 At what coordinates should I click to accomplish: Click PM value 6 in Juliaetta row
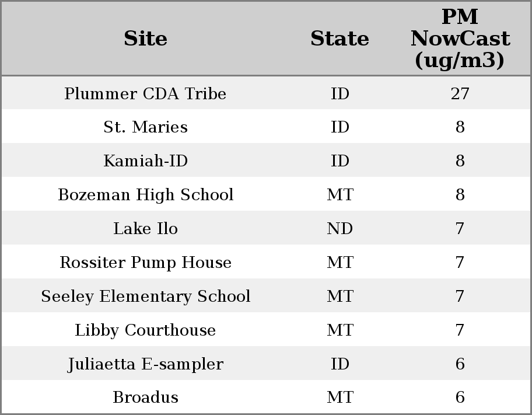pyautogui.click(x=460, y=364)
